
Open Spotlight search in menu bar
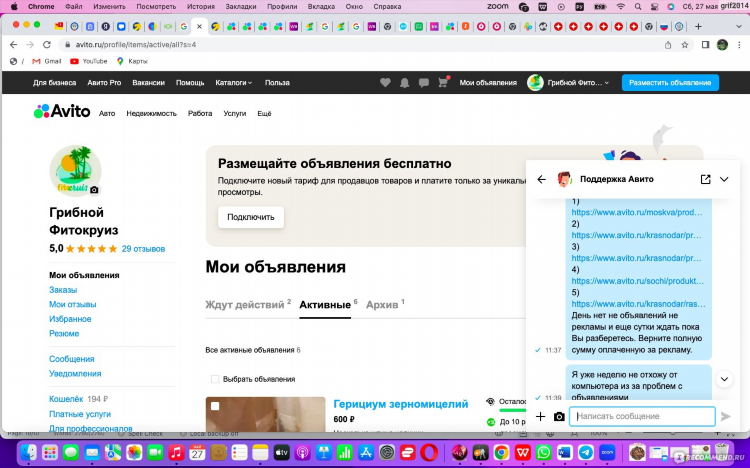coord(638,7)
